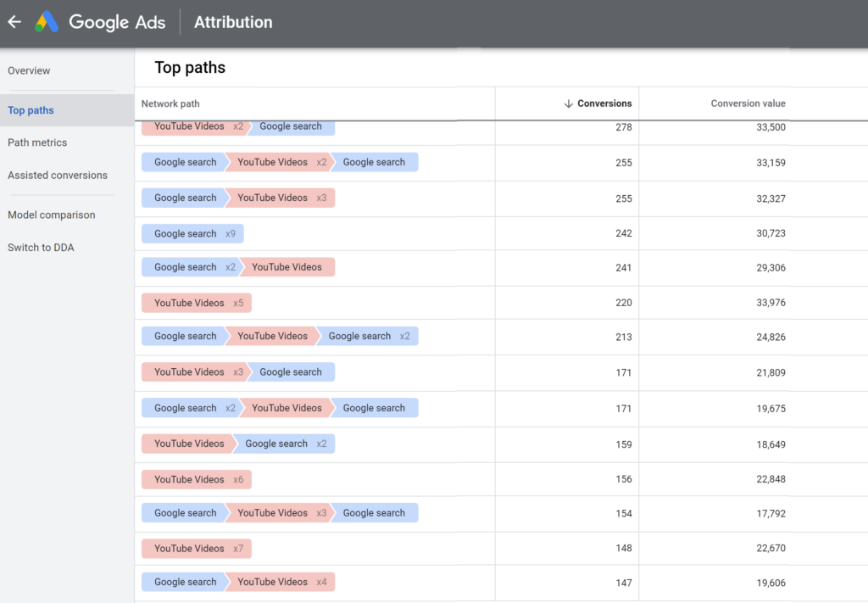This screenshot has height=603, width=868.
Task: Select the Google search x9 path chip
Action: pos(192,233)
